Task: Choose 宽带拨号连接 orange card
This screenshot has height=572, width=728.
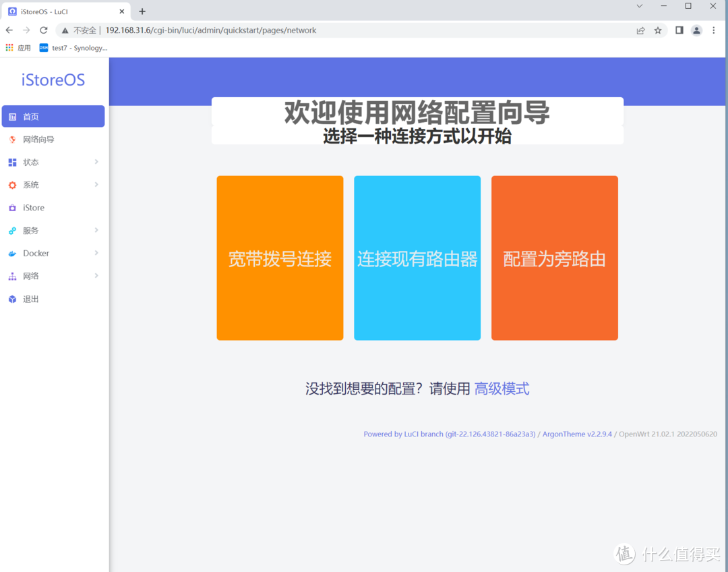Action: tap(280, 258)
